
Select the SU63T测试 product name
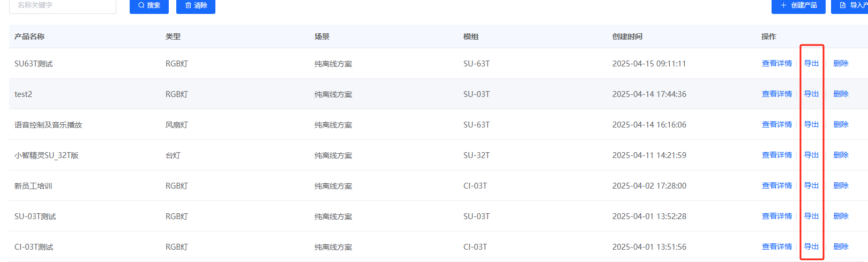pos(34,64)
